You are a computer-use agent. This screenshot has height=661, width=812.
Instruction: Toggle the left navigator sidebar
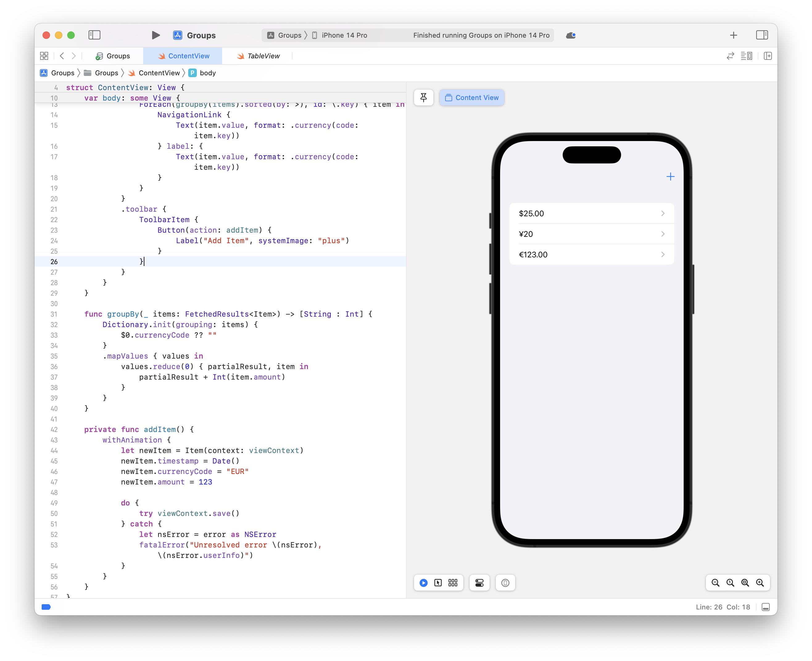94,35
